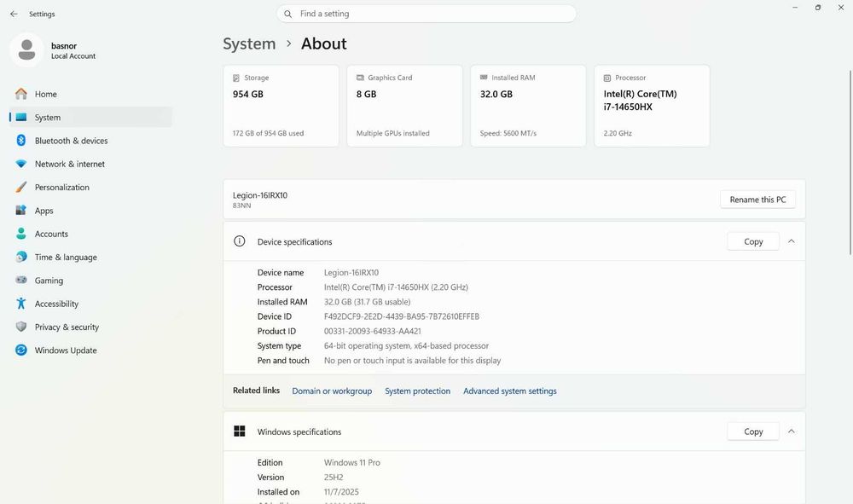The image size is (853, 504).
Task: Click the 64-bit operating system text
Action: coord(406,345)
